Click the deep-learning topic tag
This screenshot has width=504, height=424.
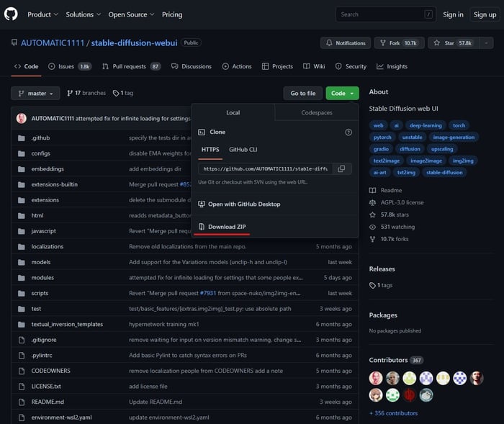pyautogui.click(x=426, y=125)
